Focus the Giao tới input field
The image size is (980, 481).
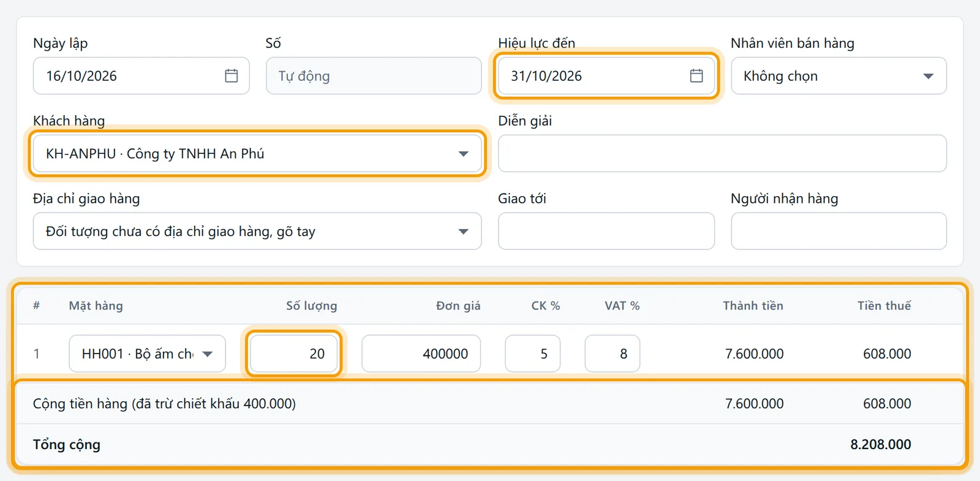[x=606, y=232]
